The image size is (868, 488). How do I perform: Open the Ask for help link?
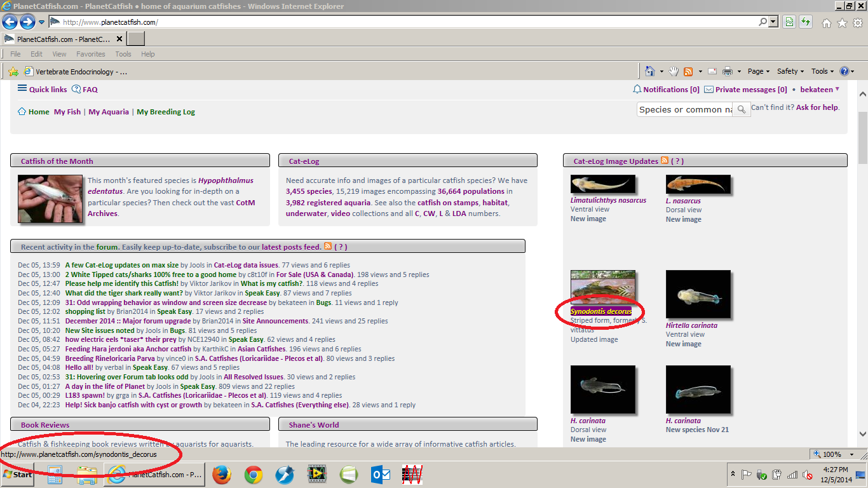point(818,107)
